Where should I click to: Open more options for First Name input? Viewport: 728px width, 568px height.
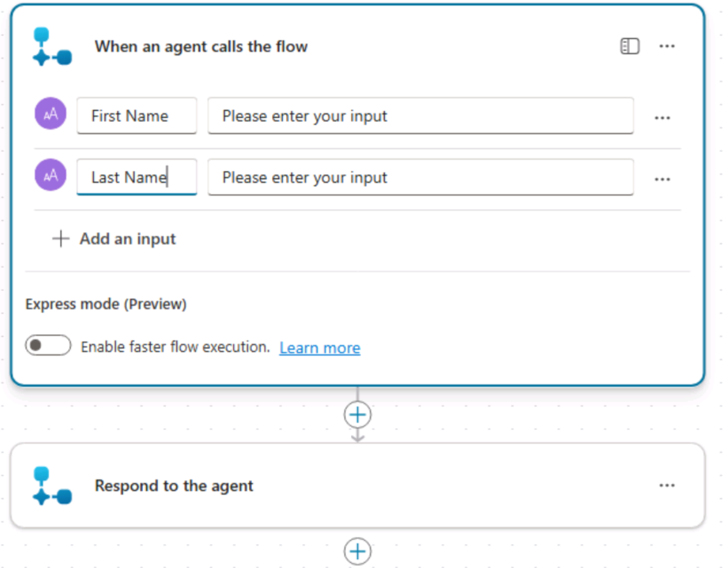coord(663,118)
